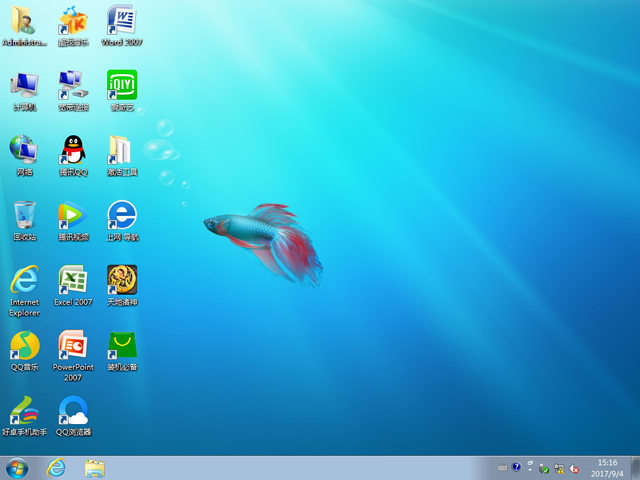The width and height of the screenshot is (640, 480).
Task: Select the Recycle Bin icon
Action: click(x=24, y=216)
